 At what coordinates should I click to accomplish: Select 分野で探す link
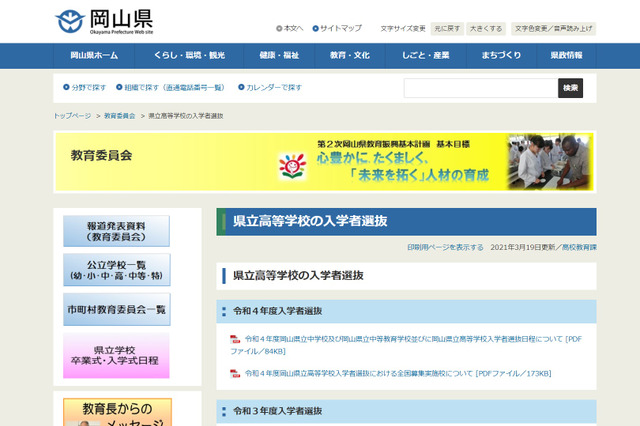click(x=89, y=87)
